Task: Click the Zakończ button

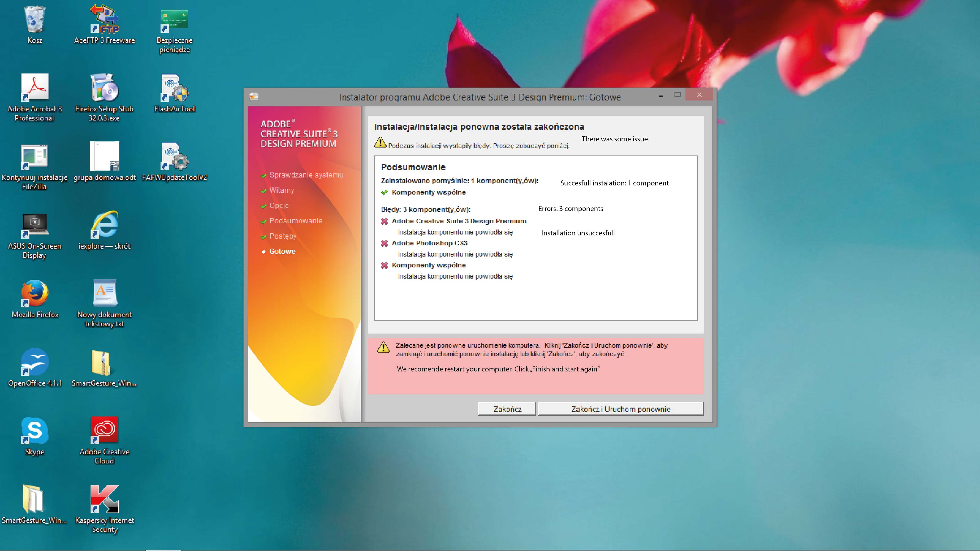Action: coord(507,409)
